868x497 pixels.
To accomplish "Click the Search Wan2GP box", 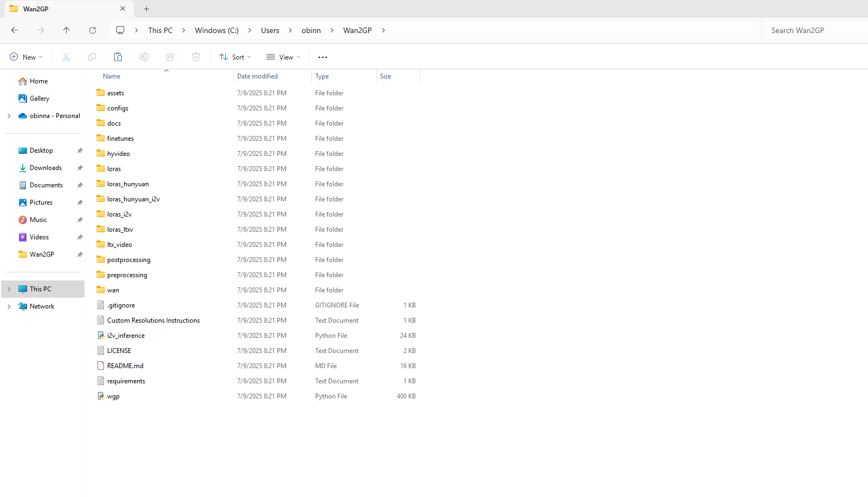I will click(815, 30).
